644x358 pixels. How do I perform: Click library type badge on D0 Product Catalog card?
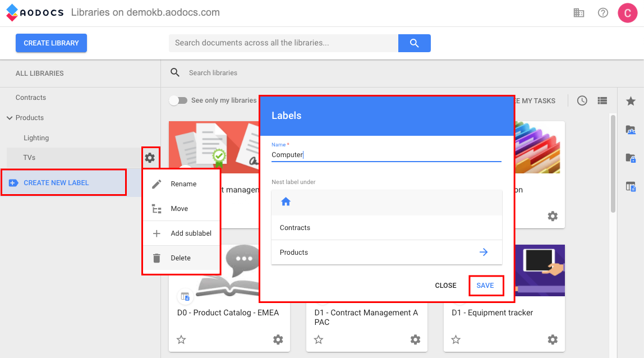pos(185,296)
